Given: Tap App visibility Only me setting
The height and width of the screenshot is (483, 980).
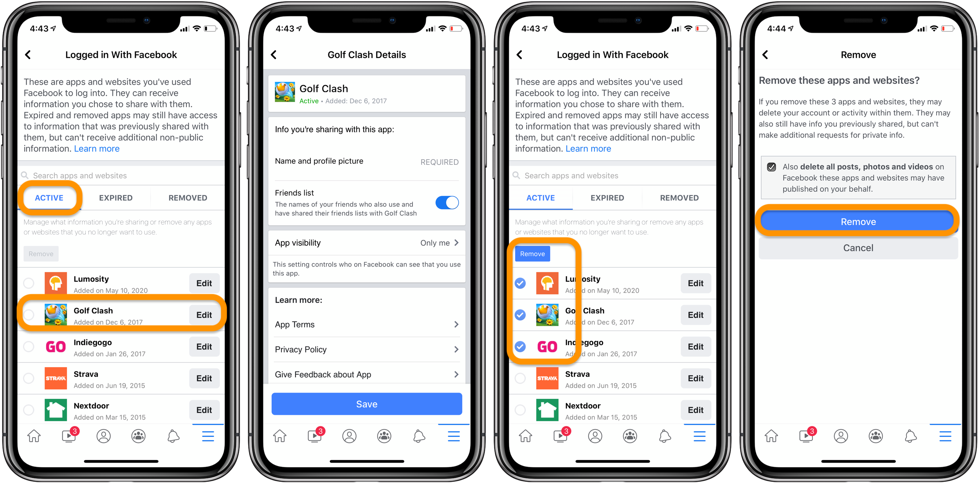Looking at the screenshot, I should (x=367, y=243).
